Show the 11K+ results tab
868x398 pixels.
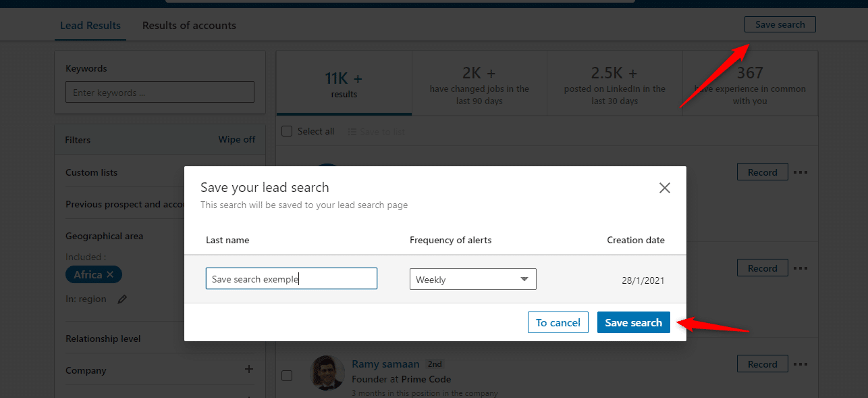[344, 83]
